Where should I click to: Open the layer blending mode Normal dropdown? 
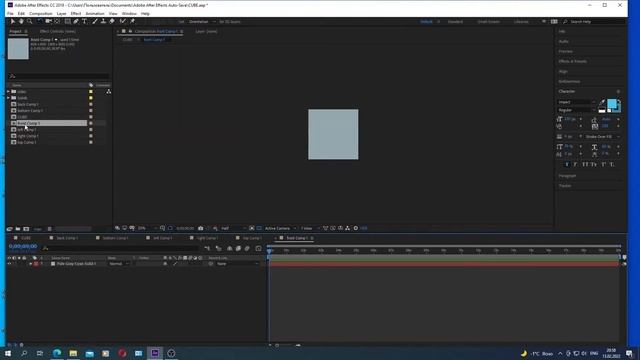(118, 264)
